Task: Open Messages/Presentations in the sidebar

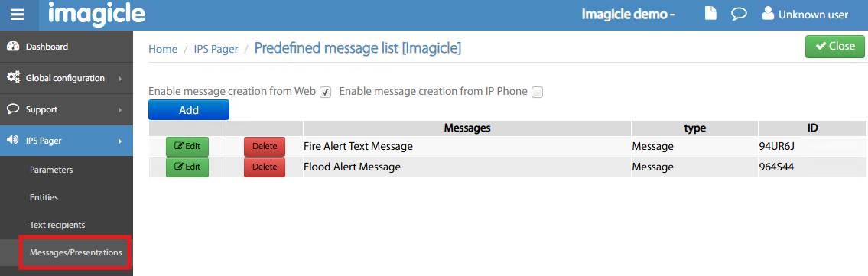Action: click(76, 252)
